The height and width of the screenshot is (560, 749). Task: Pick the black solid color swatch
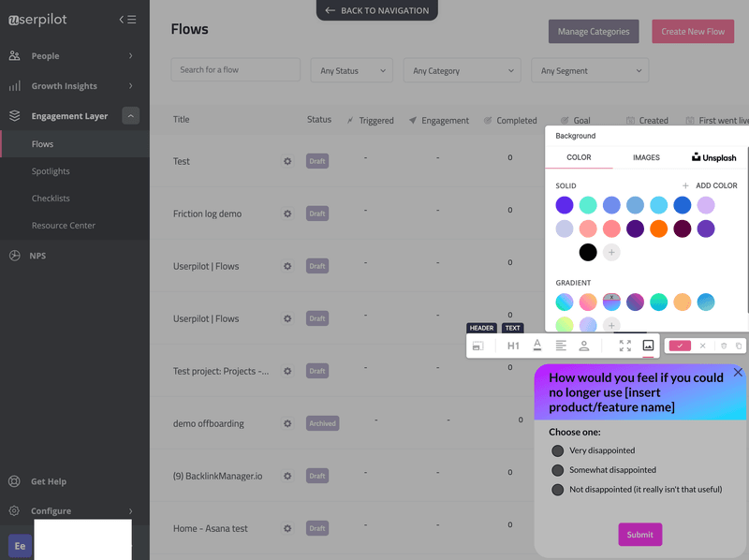pos(588,250)
